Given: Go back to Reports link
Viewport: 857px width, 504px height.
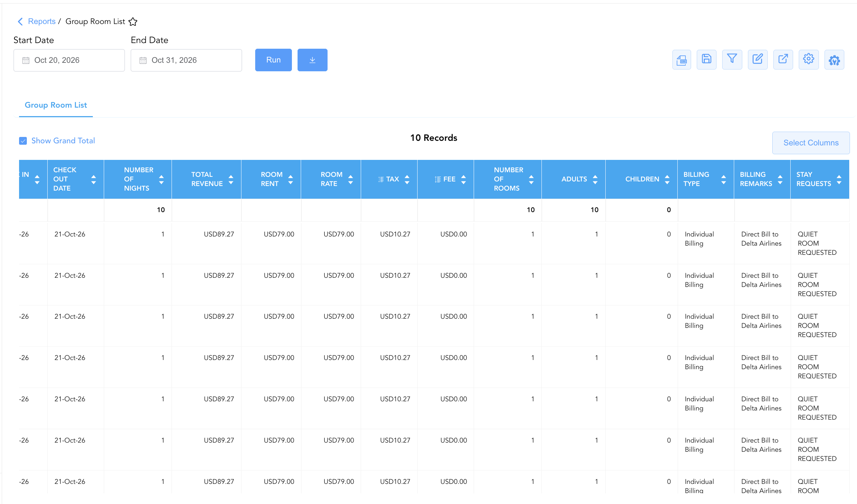Looking at the screenshot, I should [x=42, y=22].
